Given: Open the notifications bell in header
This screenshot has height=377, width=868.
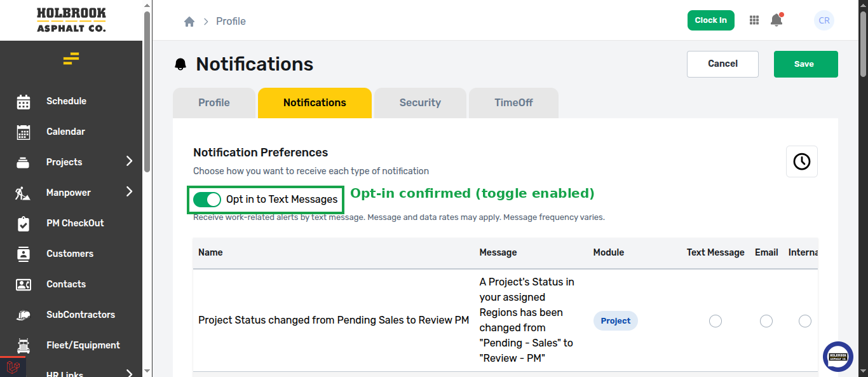Looking at the screenshot, I should click(776, 20).
